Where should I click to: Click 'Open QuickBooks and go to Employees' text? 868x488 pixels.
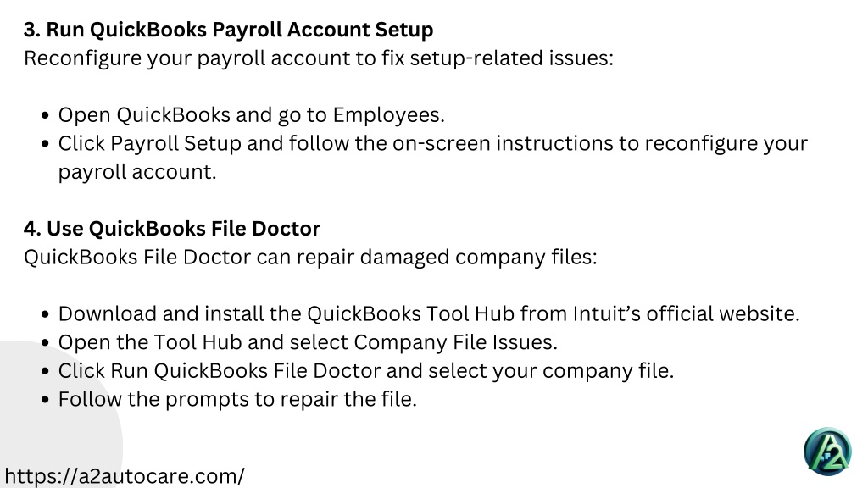251,115
